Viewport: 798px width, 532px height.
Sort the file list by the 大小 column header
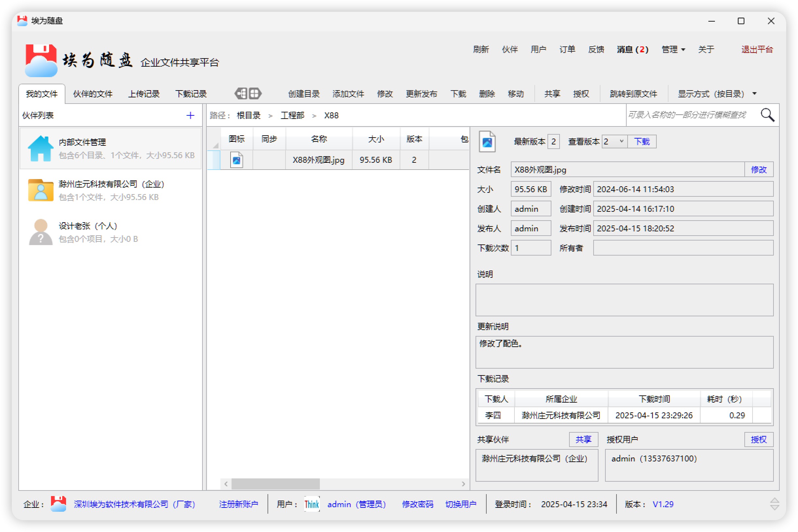[x=376, y=139]
